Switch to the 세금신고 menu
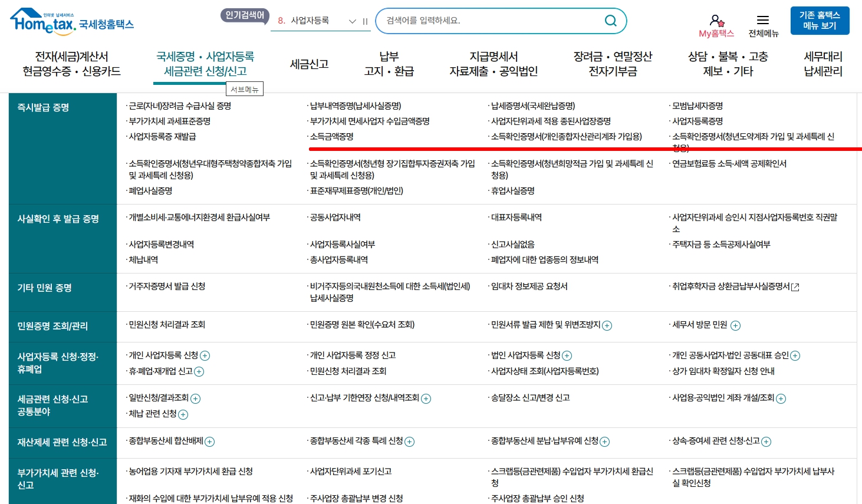Screen dimensions: 862x504 [309, 64]
